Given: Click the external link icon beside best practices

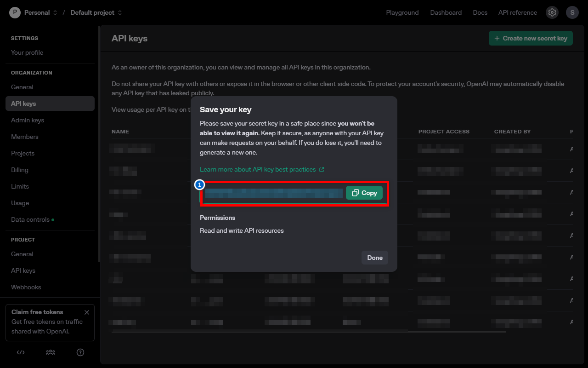Looking at the screenshot, I should click(x=322, y=169).
